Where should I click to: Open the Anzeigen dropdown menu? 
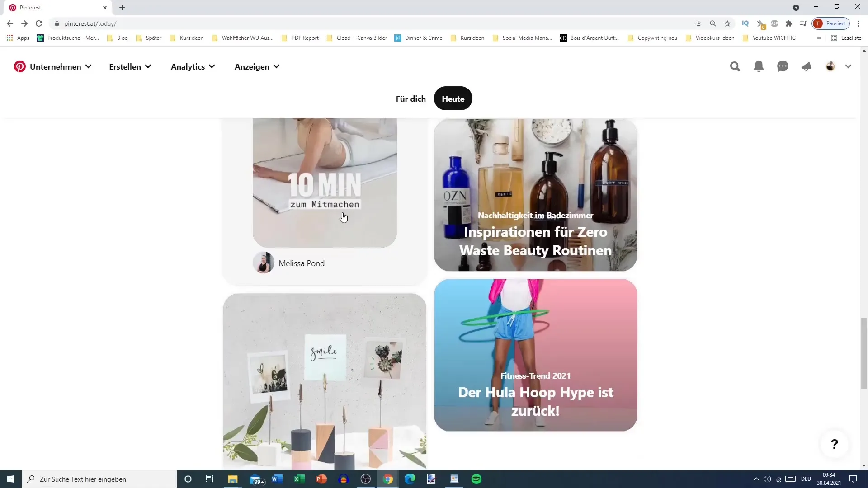(x=257, y=67)
